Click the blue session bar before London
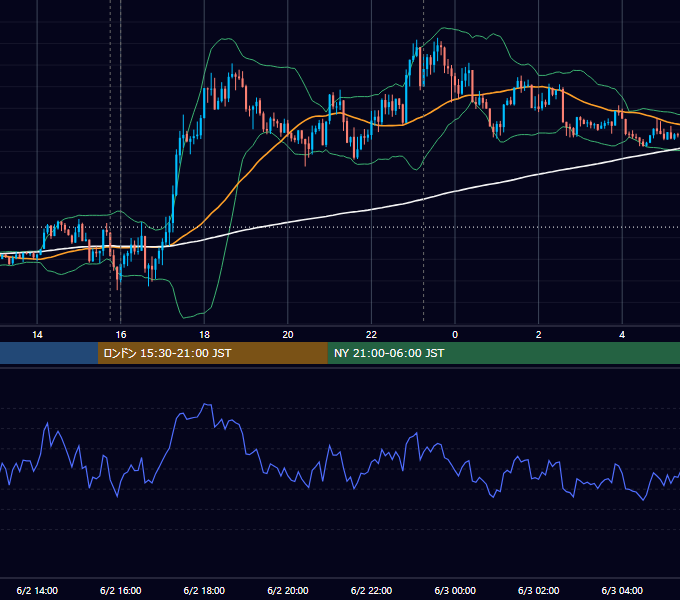The image size is (680, 600). (49, 353)
